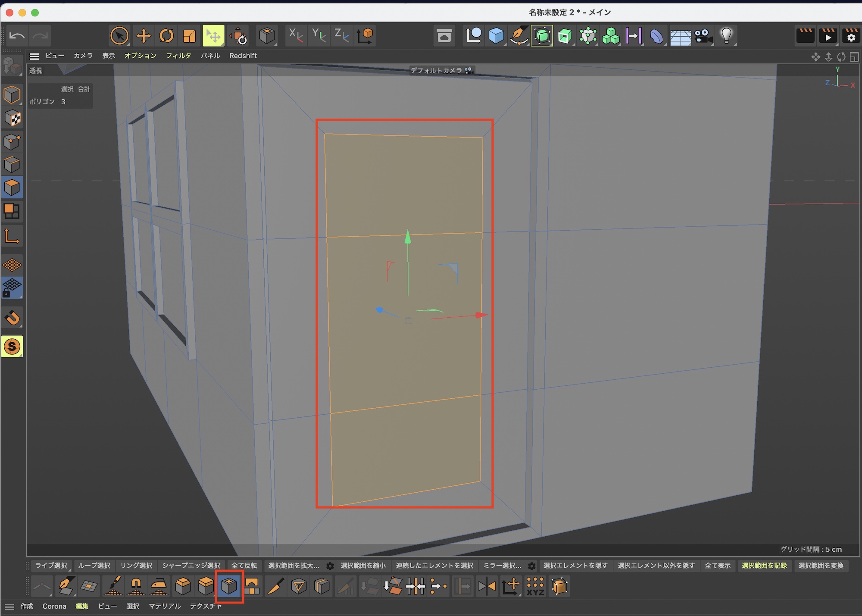This screenshot has width=862, height=616.
Task: Click the viewport maximize toggle icon
Action: point(854,57)
